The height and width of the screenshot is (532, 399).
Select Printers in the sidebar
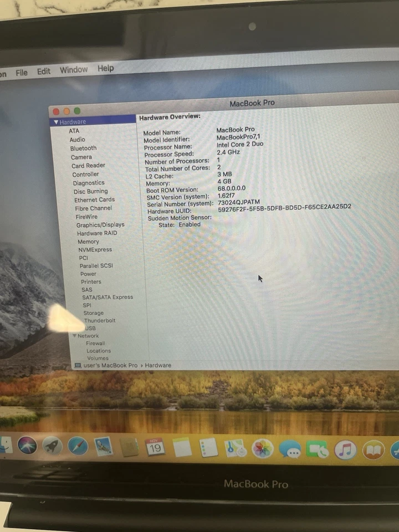coord(91,282)
